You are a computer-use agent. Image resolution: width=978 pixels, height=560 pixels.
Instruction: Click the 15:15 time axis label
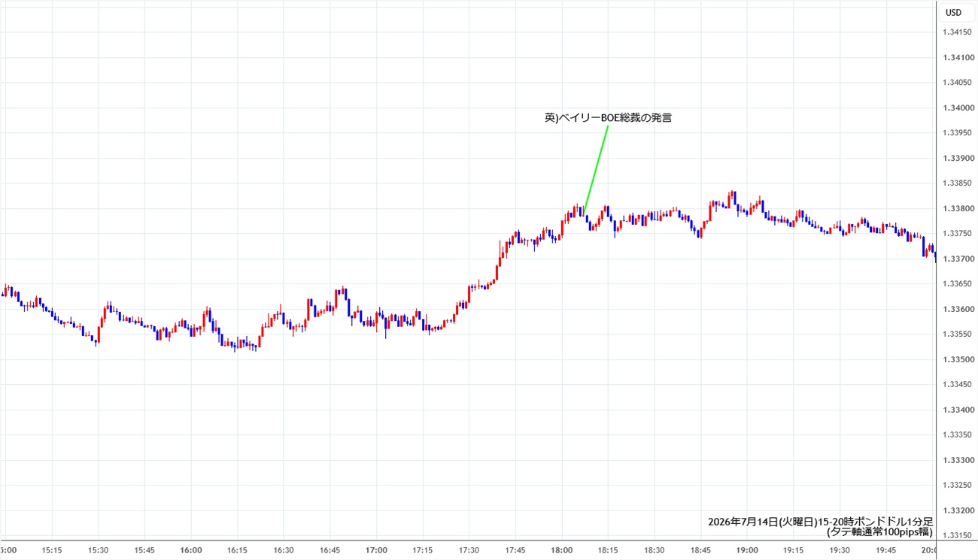click(x=52, y=550)
